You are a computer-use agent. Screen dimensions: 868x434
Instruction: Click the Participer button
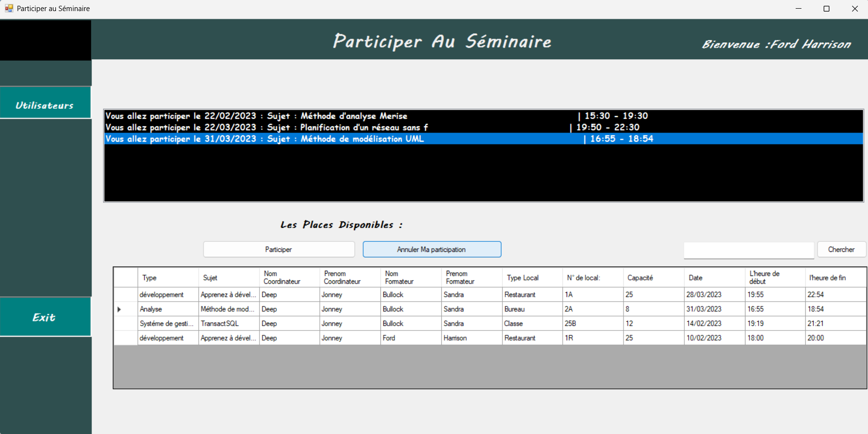pyautogui.click(x=279, y=250)
